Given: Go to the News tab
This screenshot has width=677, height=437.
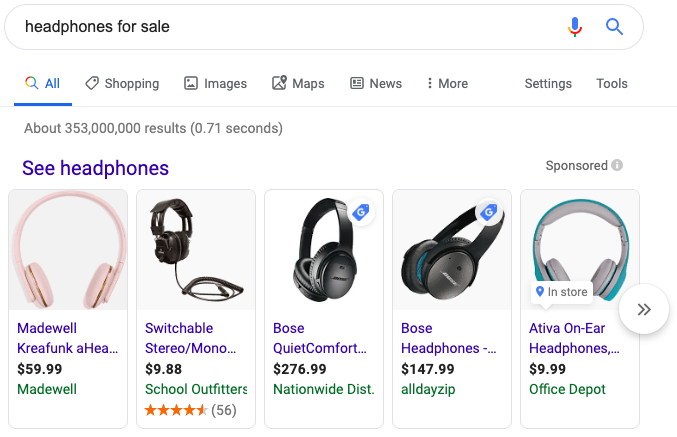Looking at the screenshot, I should [x=376, y=83].
